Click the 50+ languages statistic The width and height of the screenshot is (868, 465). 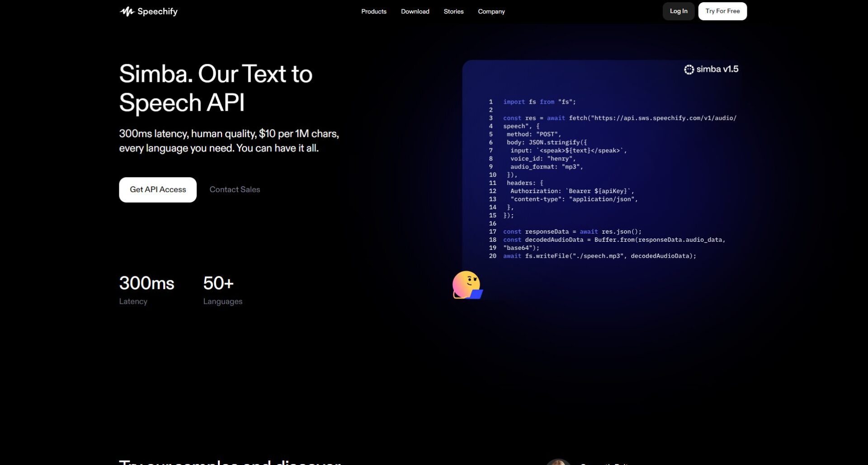[218, 283]
